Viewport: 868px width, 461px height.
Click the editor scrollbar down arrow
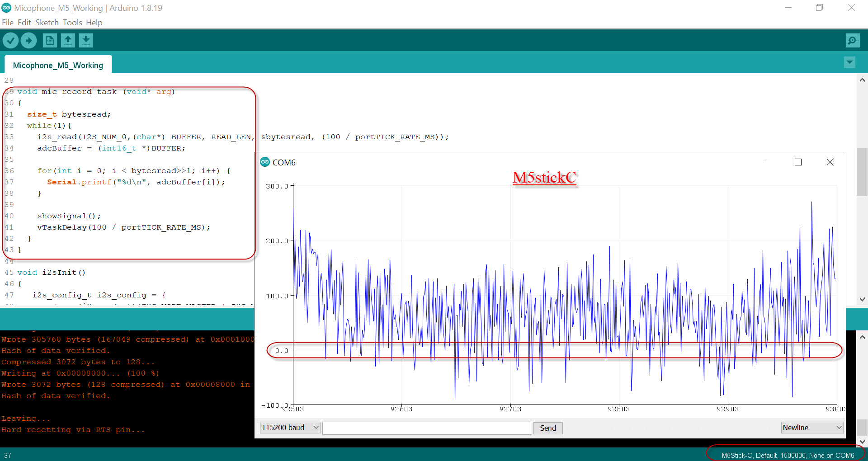pos(863,300)
